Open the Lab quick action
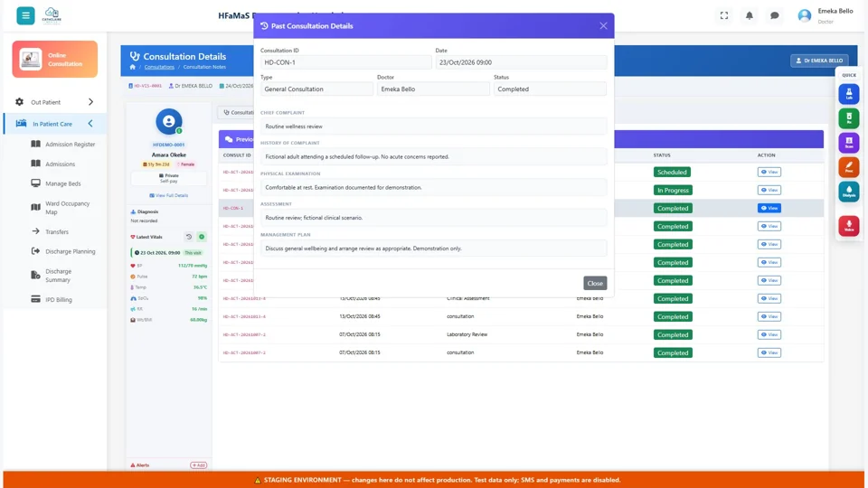The height and width of the screenshot is (488, 868). tap(849, 94)
